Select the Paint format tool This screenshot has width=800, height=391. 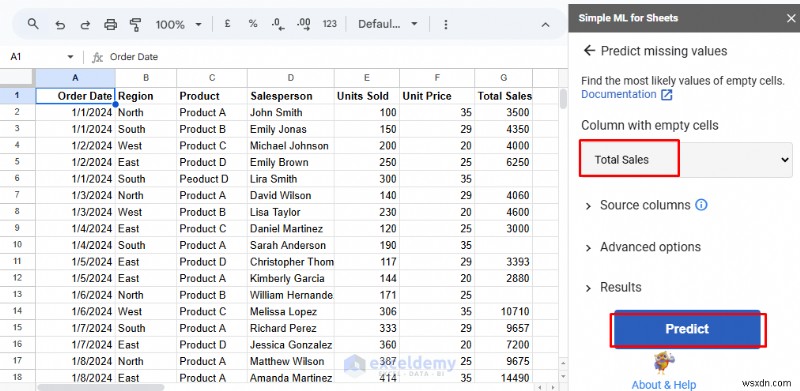pyautogui.click(x=135, y=24)
